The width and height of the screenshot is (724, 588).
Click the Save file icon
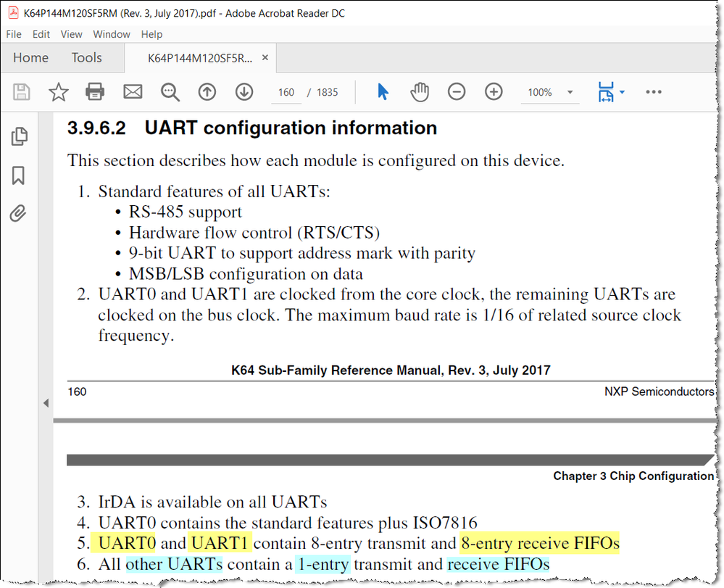[21, 92]
